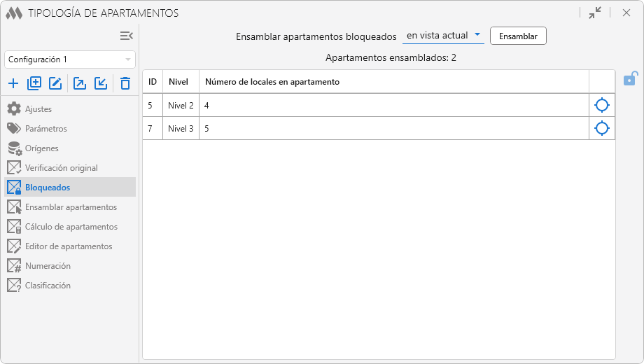Locate apartment ID 7 with target icon
This screenshot has height=364, width=644.
pyautogui.click(x=601, y=128)
